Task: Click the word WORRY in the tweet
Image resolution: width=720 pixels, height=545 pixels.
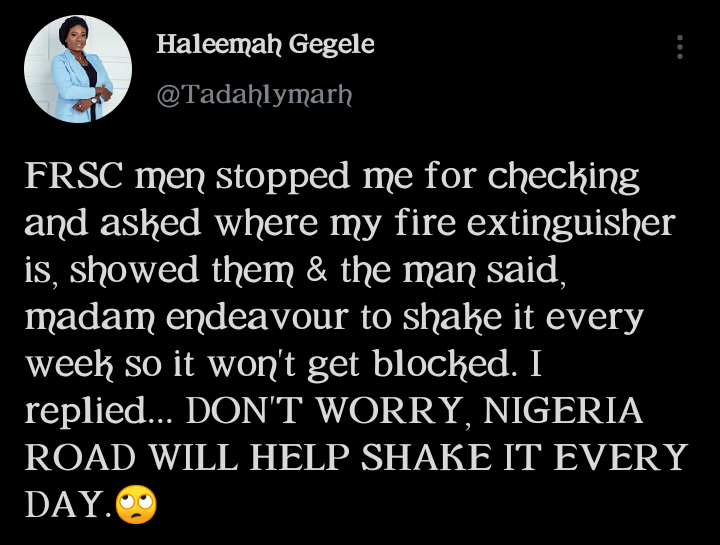Action: point(391,411)
